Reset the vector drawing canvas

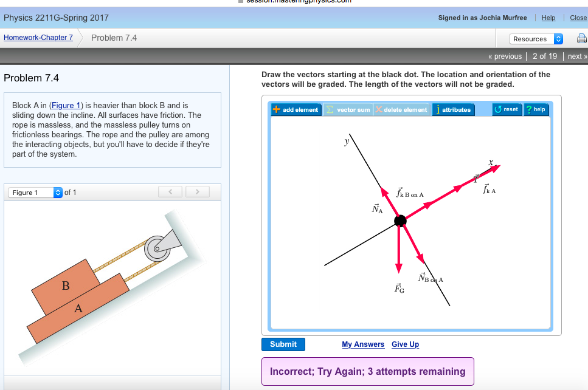(x=507, y=109)
